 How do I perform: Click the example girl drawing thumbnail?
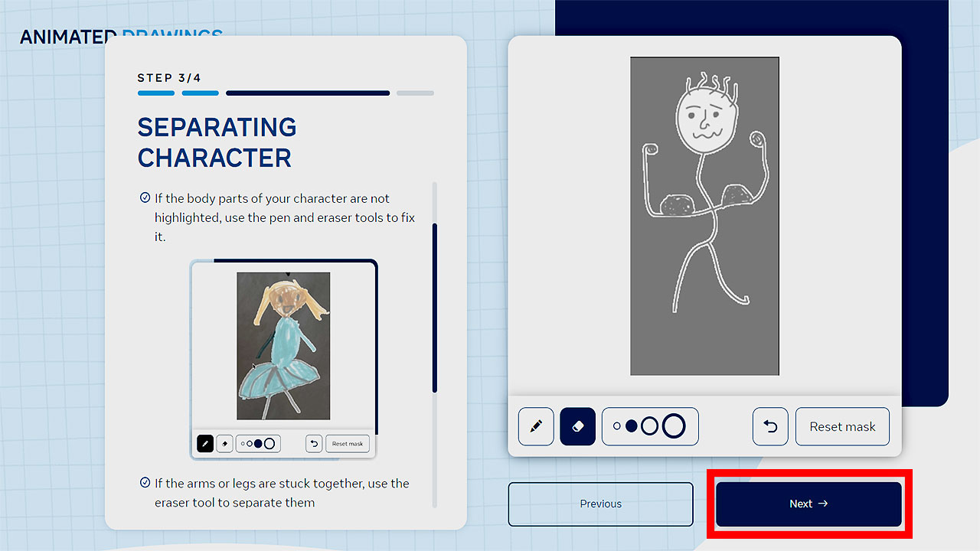click(x=283, y=346)
